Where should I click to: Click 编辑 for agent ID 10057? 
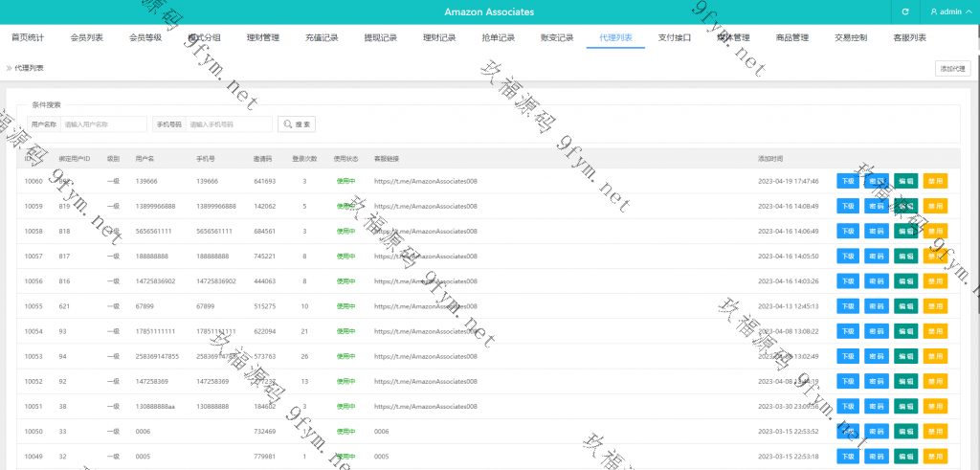tap(905, 256)
